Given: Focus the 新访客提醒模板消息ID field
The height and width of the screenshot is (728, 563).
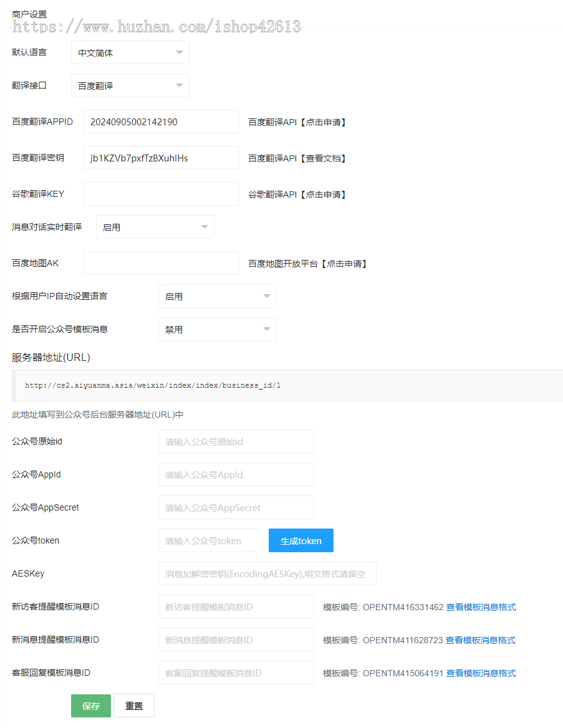Looking at the screenshot, I should [x=236, y=606].
